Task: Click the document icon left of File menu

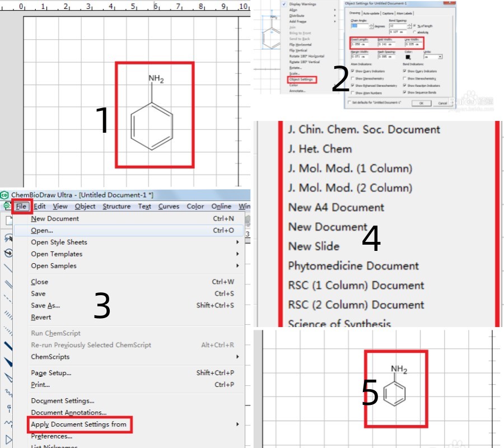Action: (7, 206)
